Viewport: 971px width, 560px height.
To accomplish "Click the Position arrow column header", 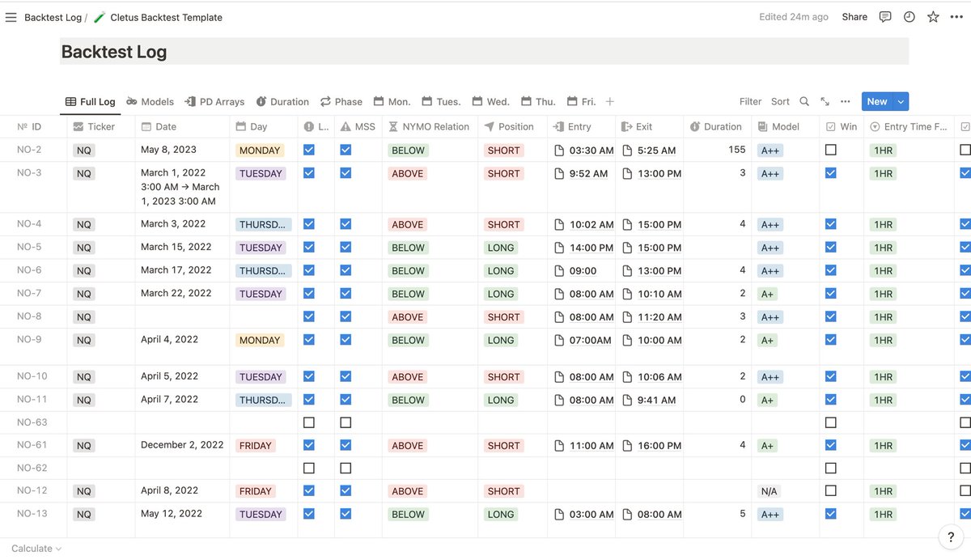I will click(512, 126).
